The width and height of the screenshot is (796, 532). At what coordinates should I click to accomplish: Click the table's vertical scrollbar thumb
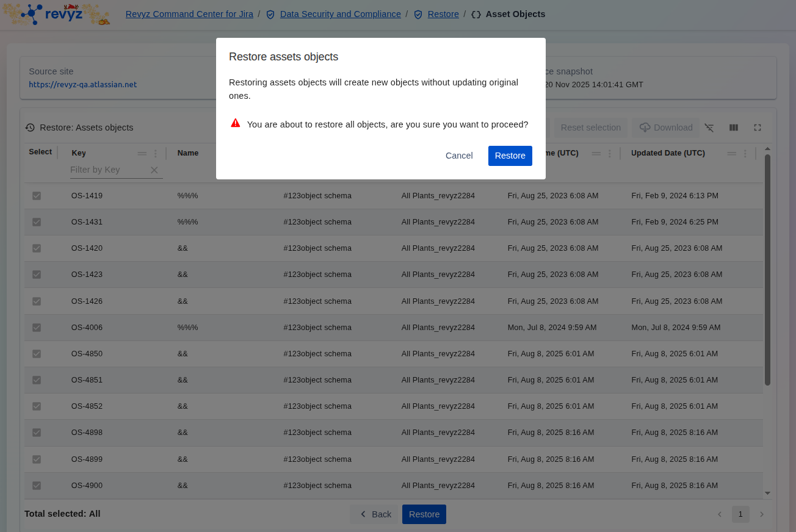point(767,268)
